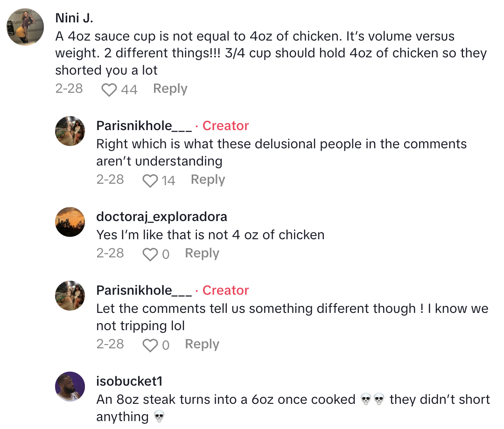Click Parisnikhole___'s avatar on the first reply
Screen dimensions: 504x429
click(x=70, y=131)
